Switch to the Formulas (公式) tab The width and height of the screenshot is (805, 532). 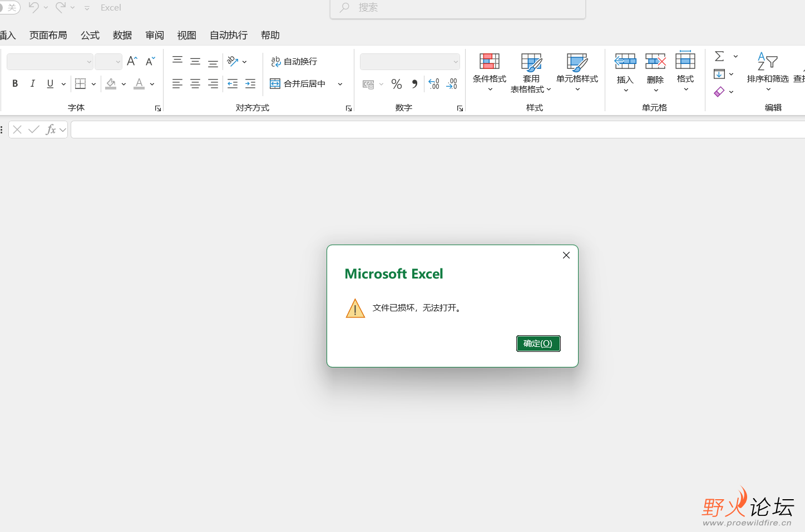[x=90, y=35]
